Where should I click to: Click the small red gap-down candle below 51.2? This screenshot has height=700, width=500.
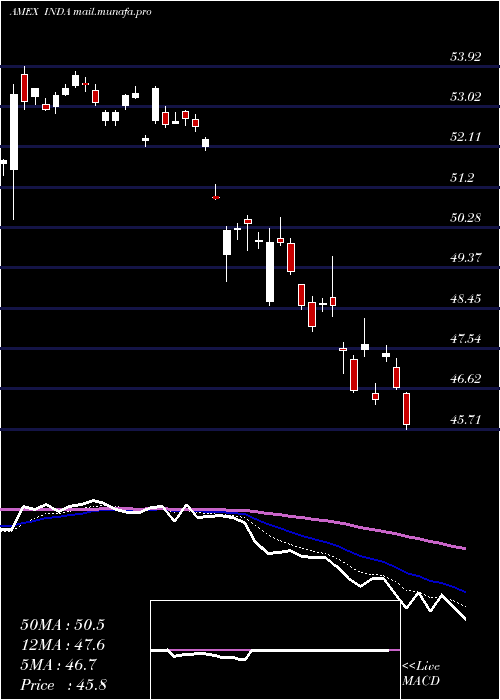(216, 197)
